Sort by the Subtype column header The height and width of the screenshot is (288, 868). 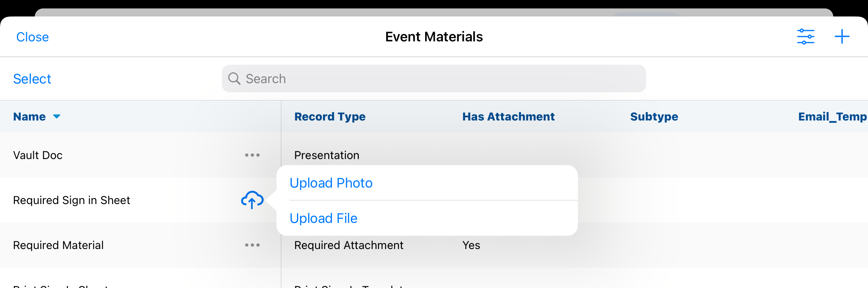tap(654, 116)
